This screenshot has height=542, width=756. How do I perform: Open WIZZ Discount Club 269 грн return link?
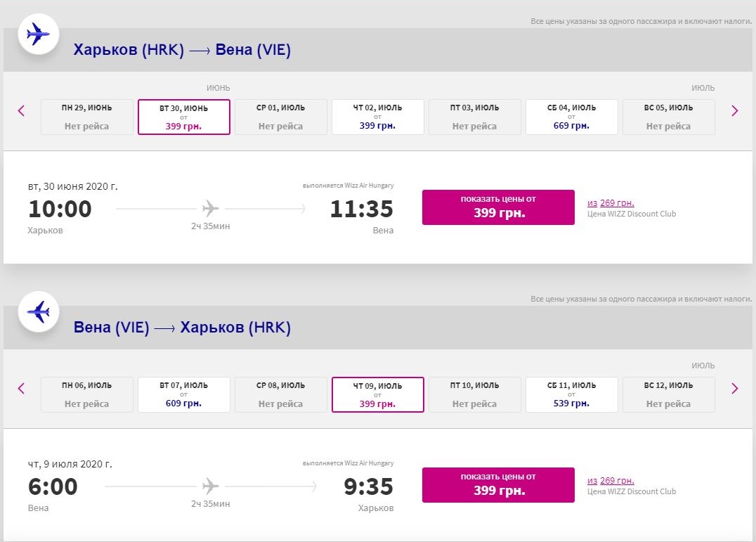pyautogui.click(x=611, y=480)
